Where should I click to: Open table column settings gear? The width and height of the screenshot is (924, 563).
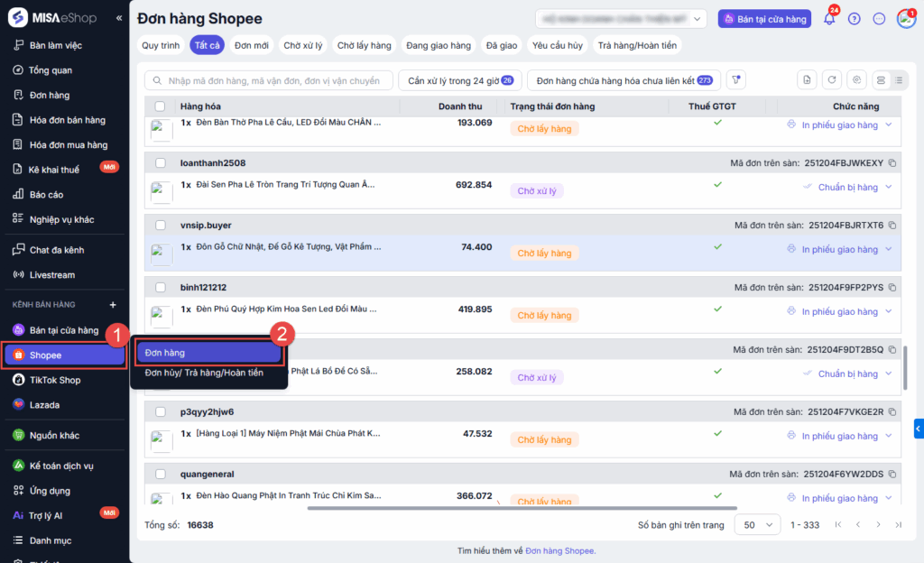coord(857,80)
